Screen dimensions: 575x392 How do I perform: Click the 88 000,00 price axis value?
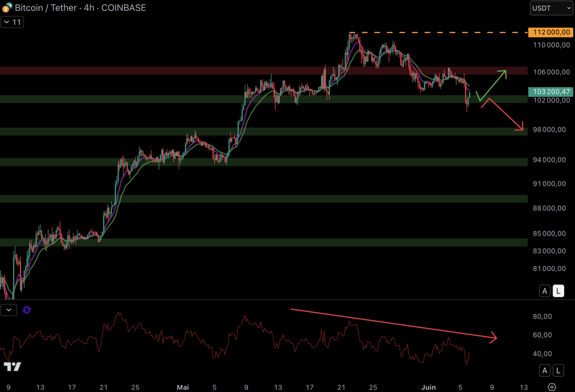pos(549,208)
